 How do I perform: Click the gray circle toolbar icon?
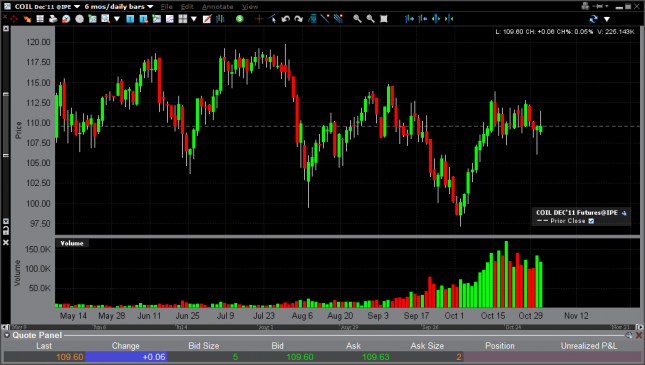coord(79,19)
